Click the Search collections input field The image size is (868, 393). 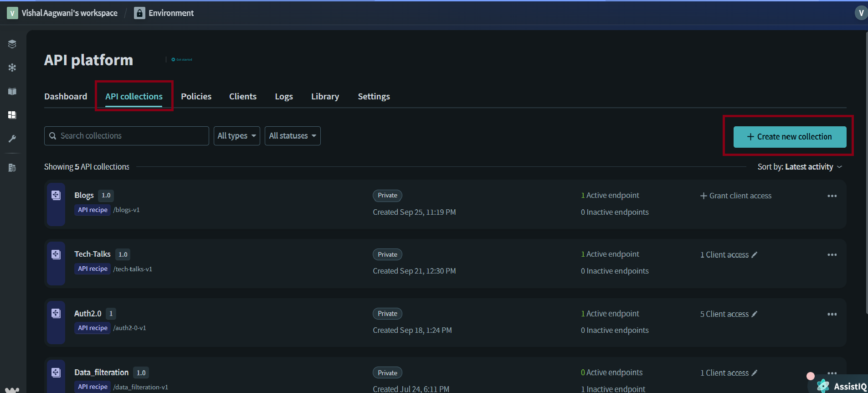[127, 136]
